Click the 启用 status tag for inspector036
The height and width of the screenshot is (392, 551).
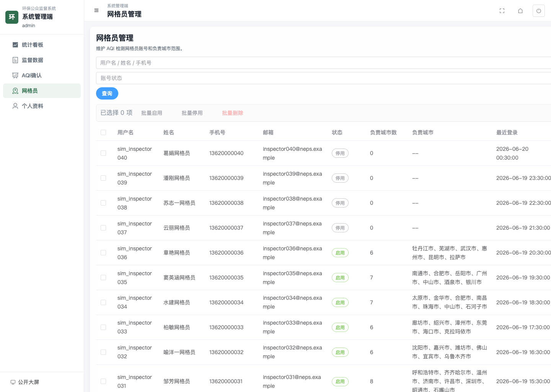click(340, 253)
